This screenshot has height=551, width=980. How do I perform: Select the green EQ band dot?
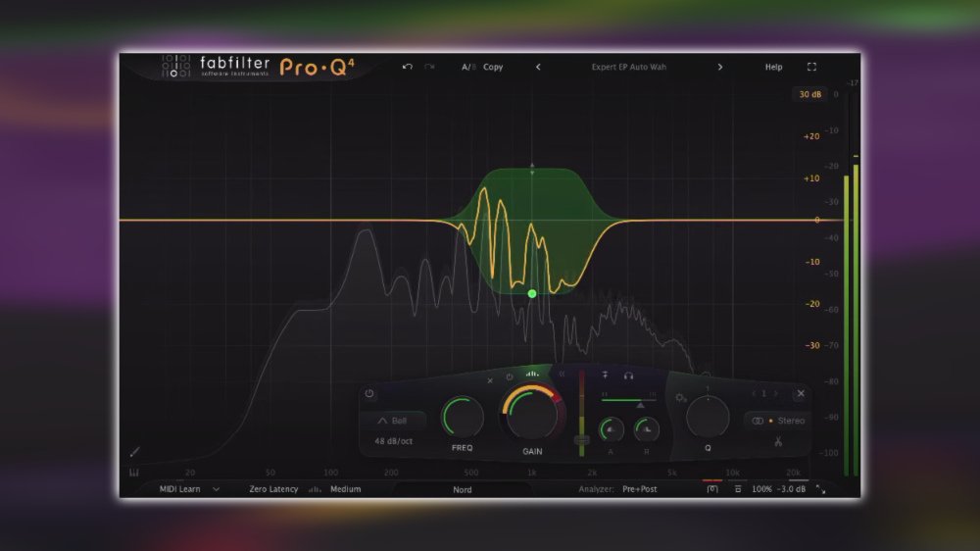(x=532, y=293)
